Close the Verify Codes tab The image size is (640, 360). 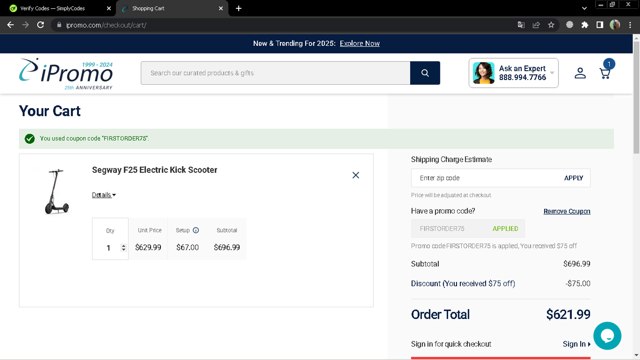pos(109,8)
